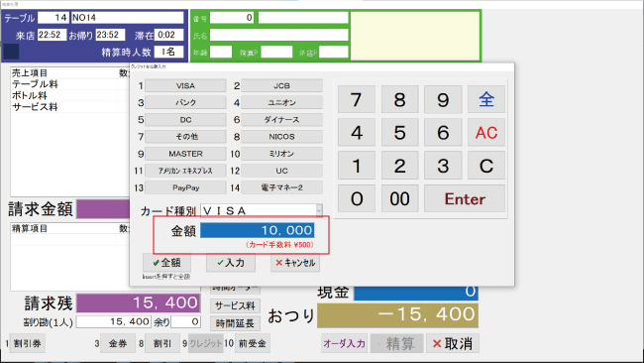The width and height of the screenshot is (644, 363).
Task: Select the VISA card button
Action: point(185,85)
